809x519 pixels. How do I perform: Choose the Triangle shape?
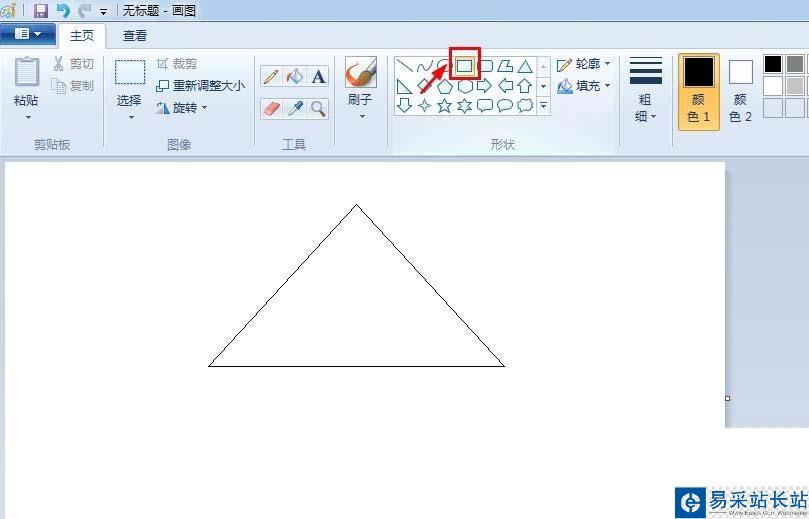(525, 66)
